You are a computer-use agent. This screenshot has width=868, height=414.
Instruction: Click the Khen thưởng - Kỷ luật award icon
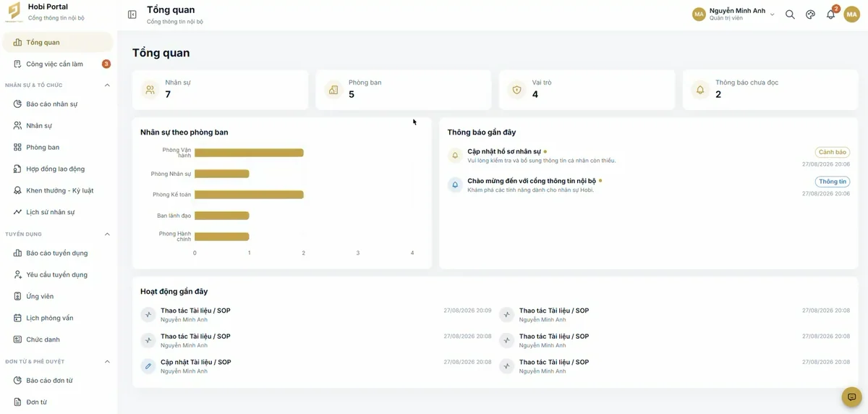click(x=18, y=190)
